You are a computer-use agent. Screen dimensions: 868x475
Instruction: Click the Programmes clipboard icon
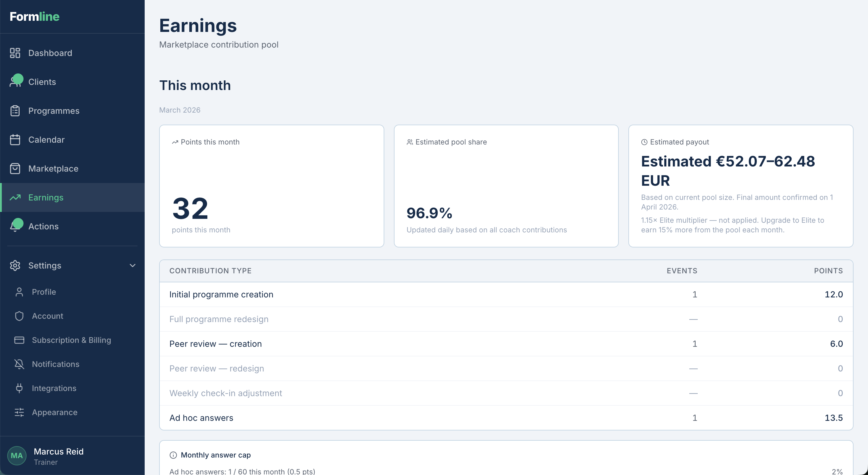coord(15,110)
